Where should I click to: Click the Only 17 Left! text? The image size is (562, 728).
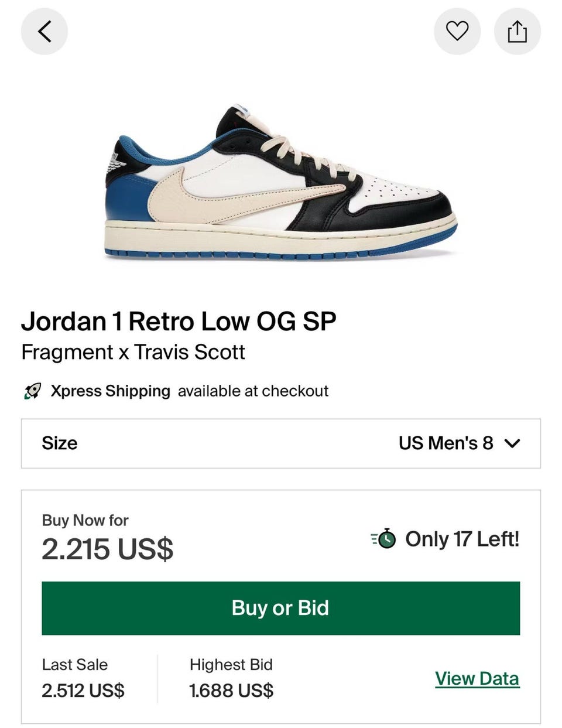tap(462, 539)
